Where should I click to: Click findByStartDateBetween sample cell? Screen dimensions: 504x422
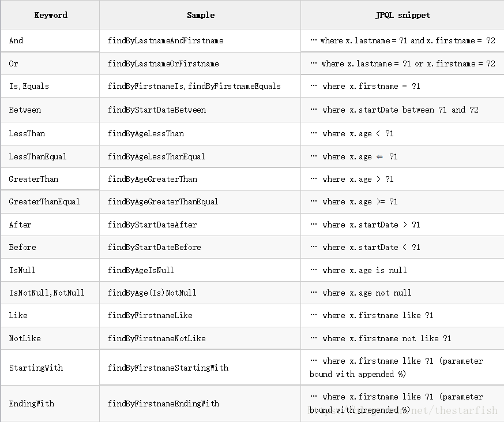point(200,110)
